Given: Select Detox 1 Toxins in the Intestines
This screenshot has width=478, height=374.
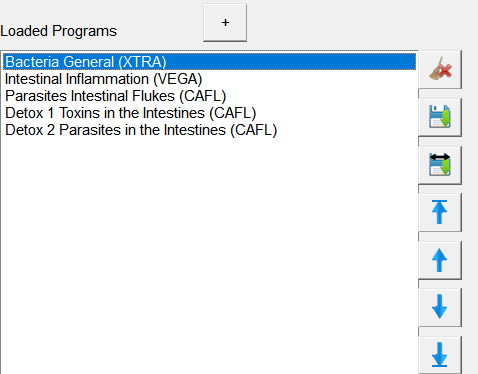Looking at the screenshot, I should (x=209, y=113).
